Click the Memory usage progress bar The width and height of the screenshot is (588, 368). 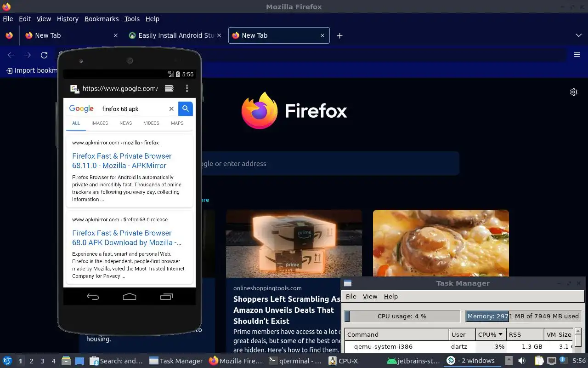524,316
